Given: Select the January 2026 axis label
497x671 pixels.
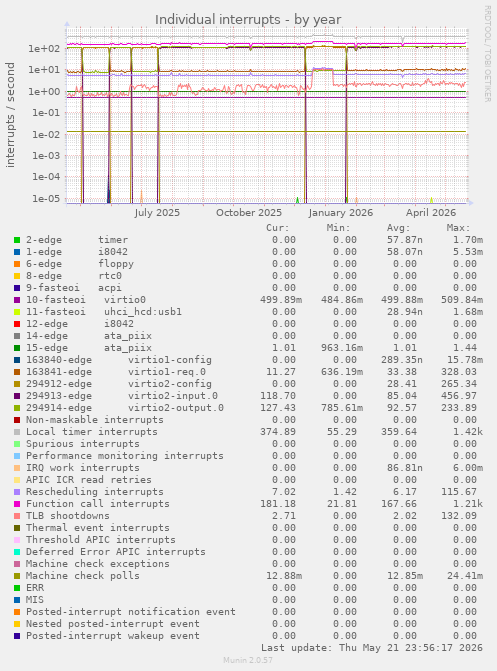Looking at the screenshot, I should (x=341, y=213).
